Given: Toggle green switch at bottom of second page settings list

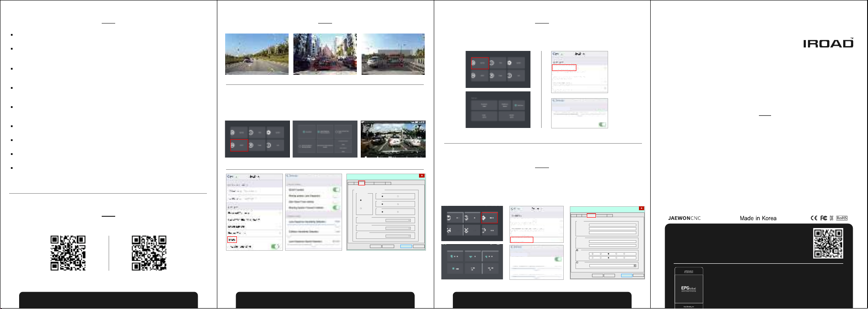Looking at the screenshot, I should pos(275,246).
